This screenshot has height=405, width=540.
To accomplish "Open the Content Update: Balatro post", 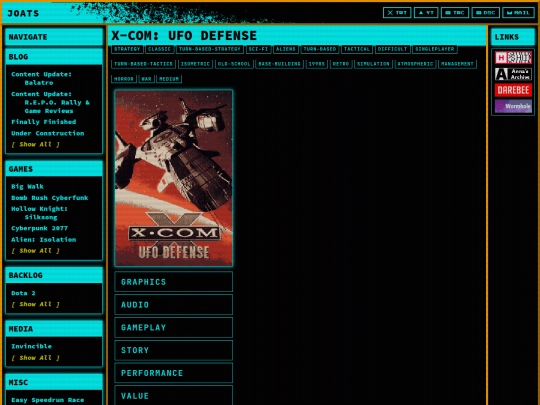I will point(41,78).
